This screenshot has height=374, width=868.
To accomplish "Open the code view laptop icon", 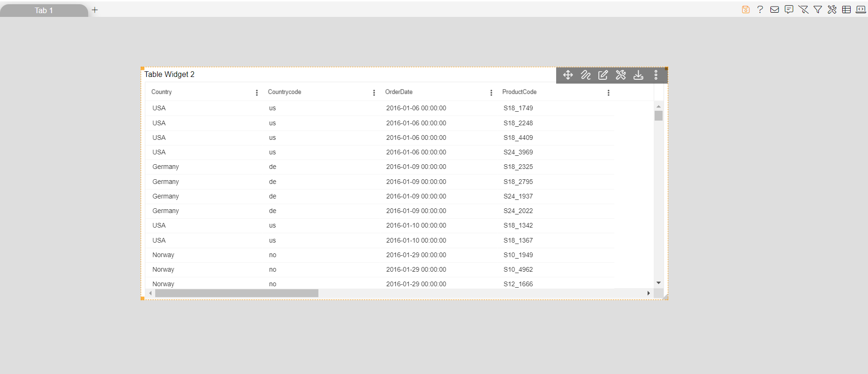I will [861, 9].
